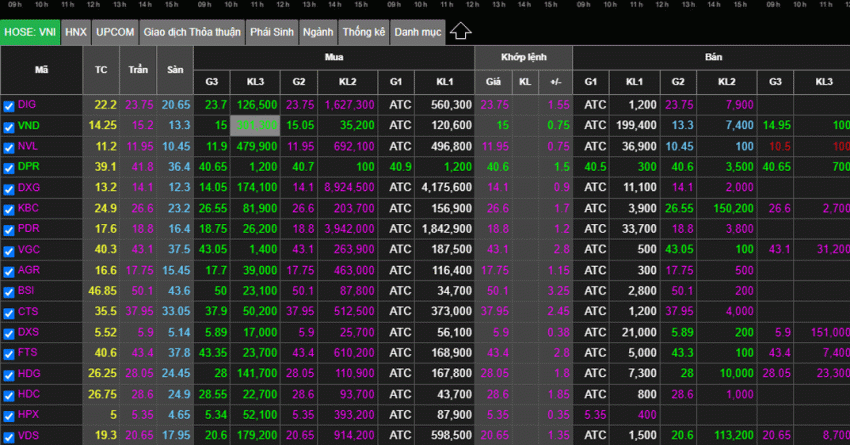The height and width of the screenshot is (445, 850).
Task: Uncheck the DXG row checkbox
Action: click(9, 189)
